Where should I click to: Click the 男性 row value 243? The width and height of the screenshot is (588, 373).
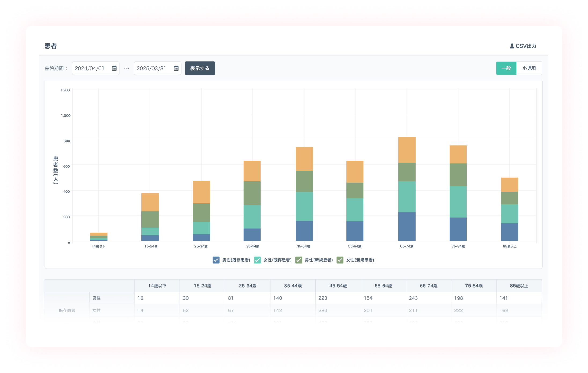(x=413, y=298)
